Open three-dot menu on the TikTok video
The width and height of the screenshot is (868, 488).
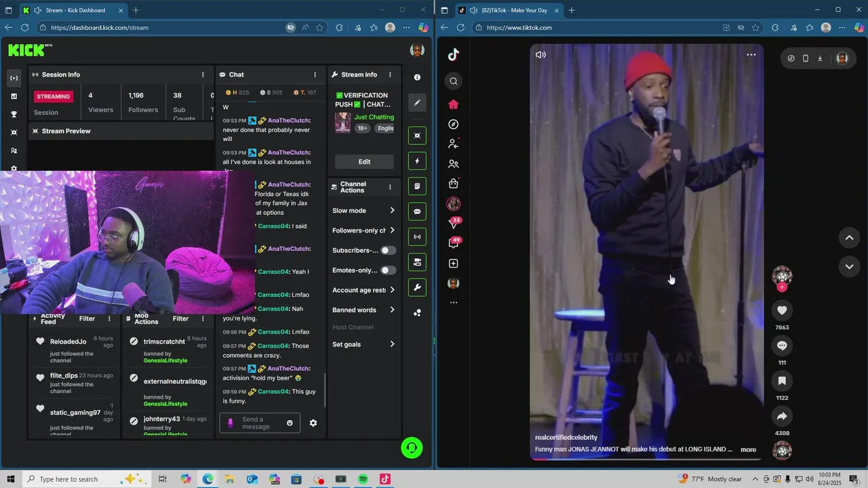pos(751,55)
